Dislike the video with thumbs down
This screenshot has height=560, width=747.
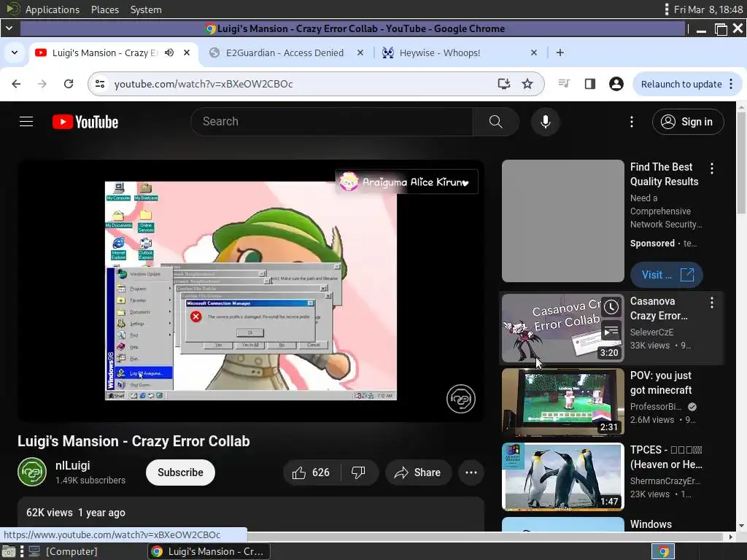tap(358, 472)
